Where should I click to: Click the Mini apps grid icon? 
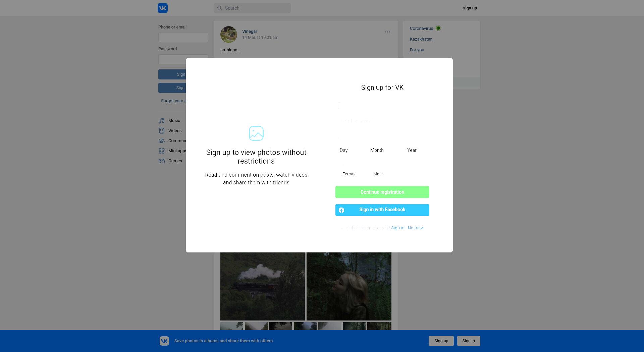162,151
